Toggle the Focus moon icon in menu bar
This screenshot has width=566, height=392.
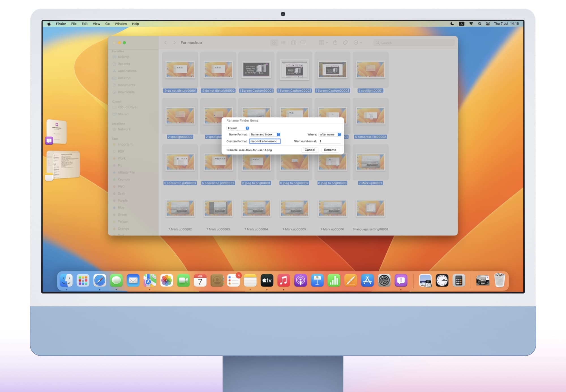[452, 24]
